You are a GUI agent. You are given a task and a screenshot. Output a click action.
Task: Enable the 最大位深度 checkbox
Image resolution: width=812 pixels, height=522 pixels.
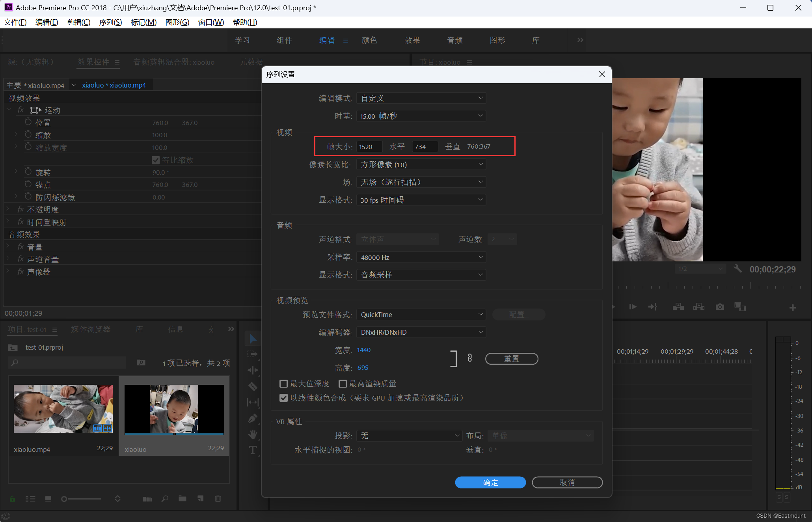click(283, 384)
